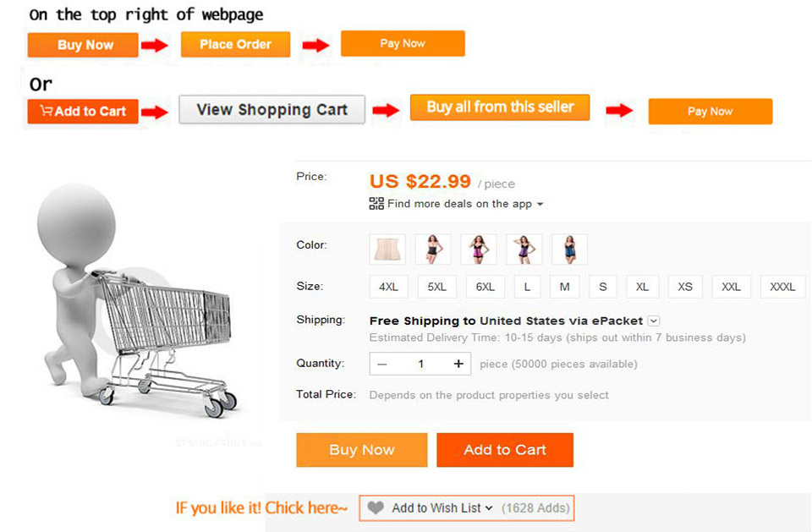Expand 'Find more deals on the app'
Image resolution: width=812 pixels, height=532 pixels.
[540, 205]
